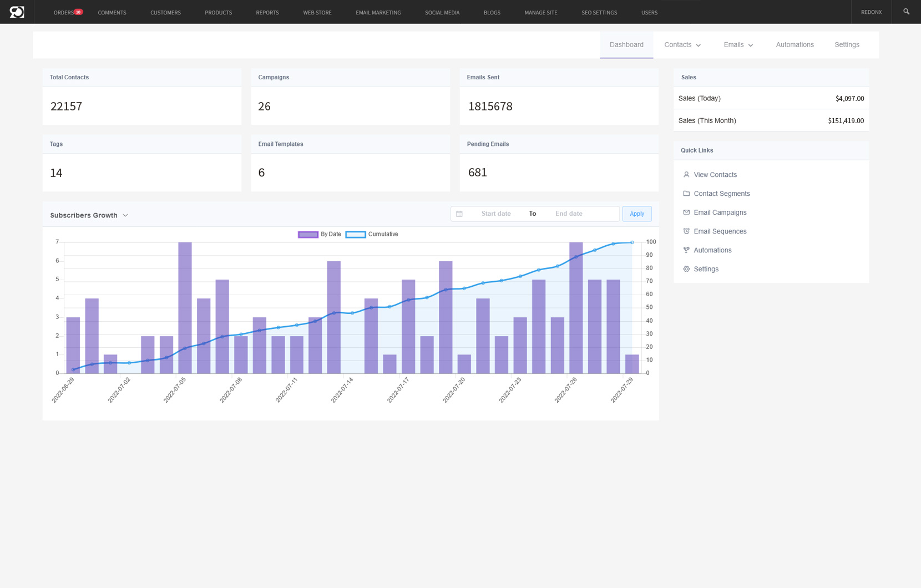Click the search magnifier in the top bar
Viewport: 921px width, 588px height.
[x=906, y=12]
